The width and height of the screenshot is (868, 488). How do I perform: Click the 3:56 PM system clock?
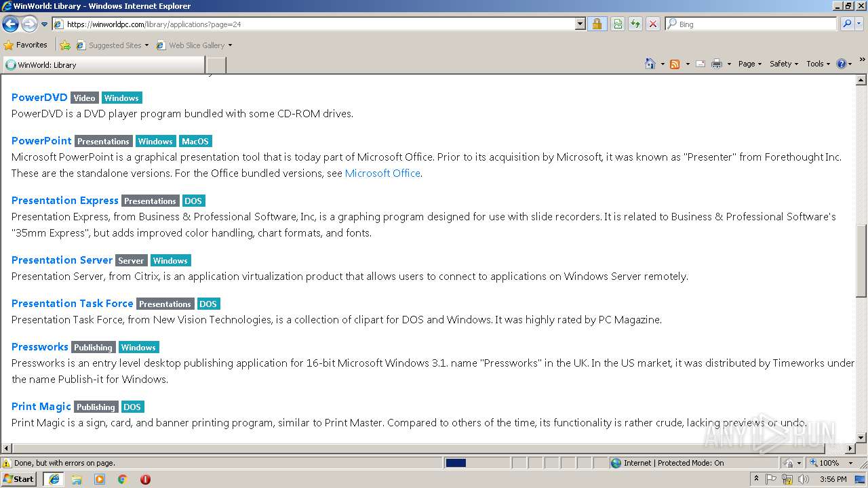833,479
